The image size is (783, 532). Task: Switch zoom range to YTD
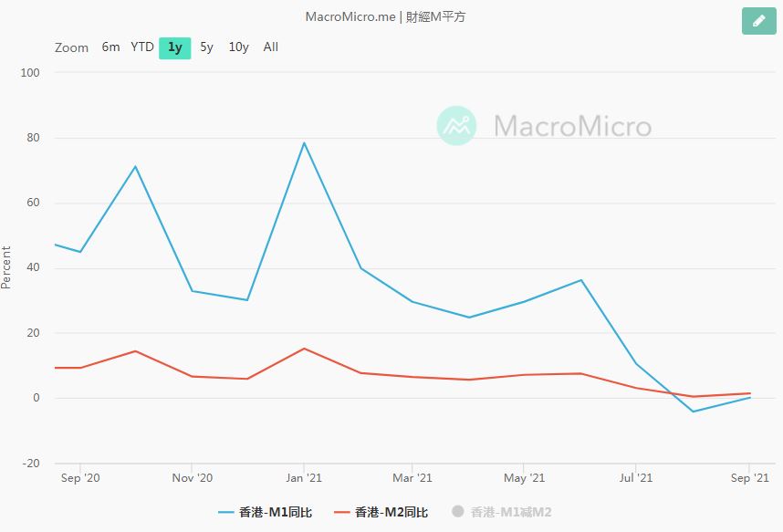[142, 47]
